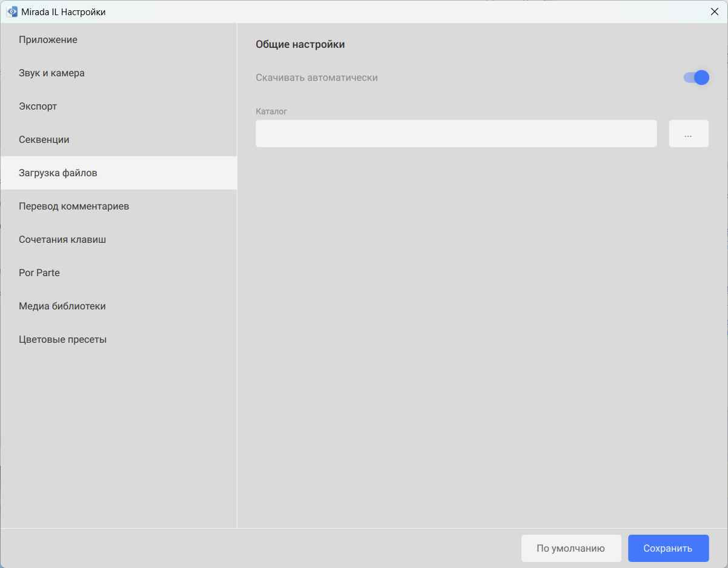Select the Загрузка файлов section
Image resolution: width=728 pixels, height=568 pixels.
pyautogui.click(x=119, y=173)
